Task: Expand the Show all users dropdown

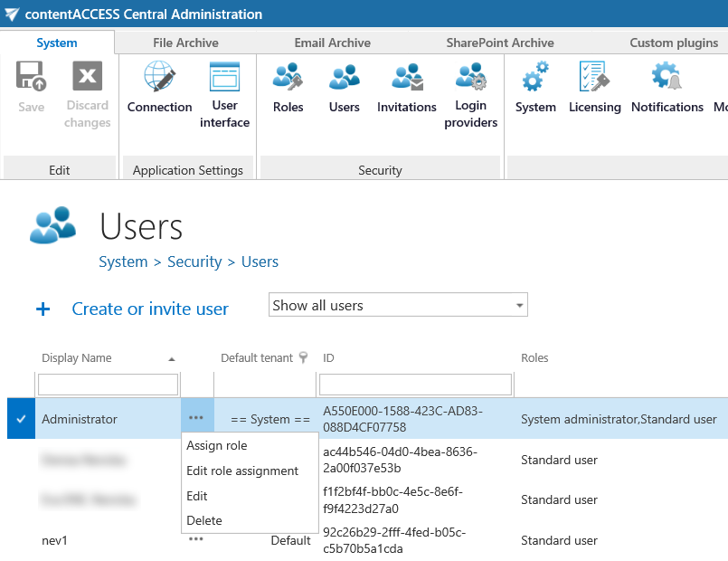Action: 398,306
